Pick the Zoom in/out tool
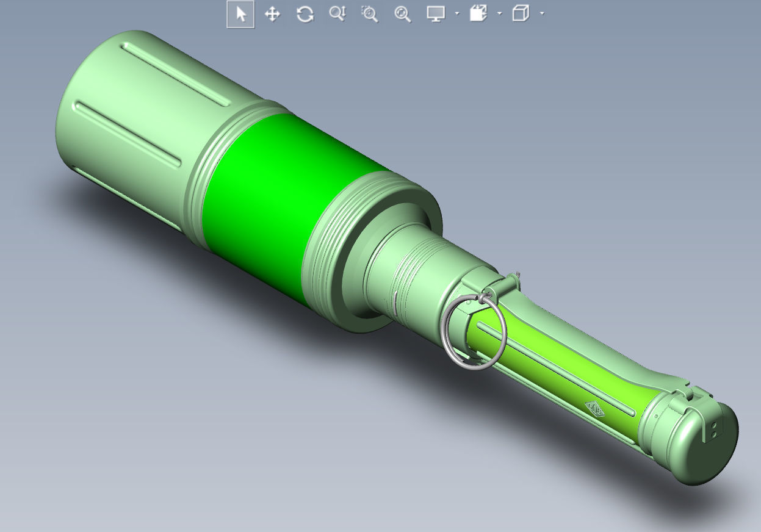This screenshot has height=532, width=761. (x=337, y=14)
